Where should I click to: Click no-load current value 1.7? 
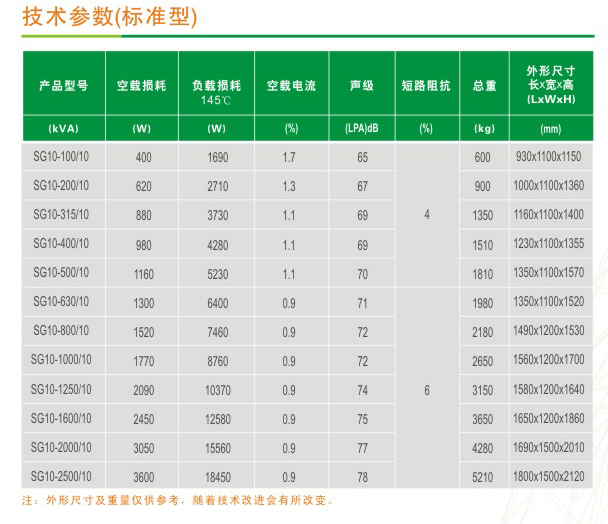pyautogui.click(x=289, y=157)
